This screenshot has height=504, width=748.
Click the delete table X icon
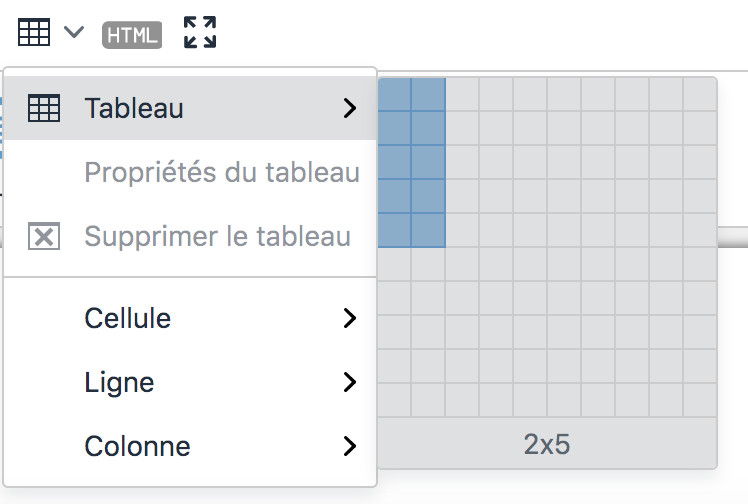click(x=44, y=236)
